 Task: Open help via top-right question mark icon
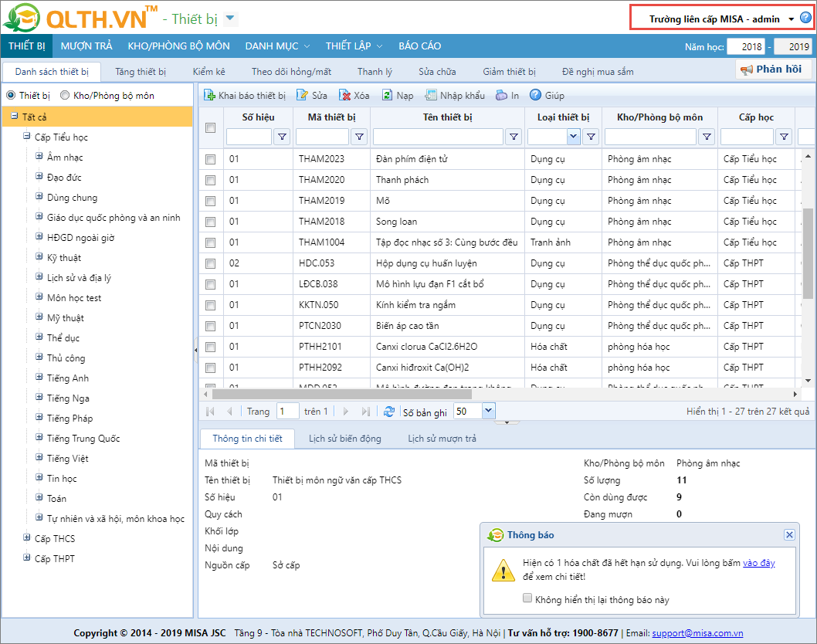pos(805,19)
